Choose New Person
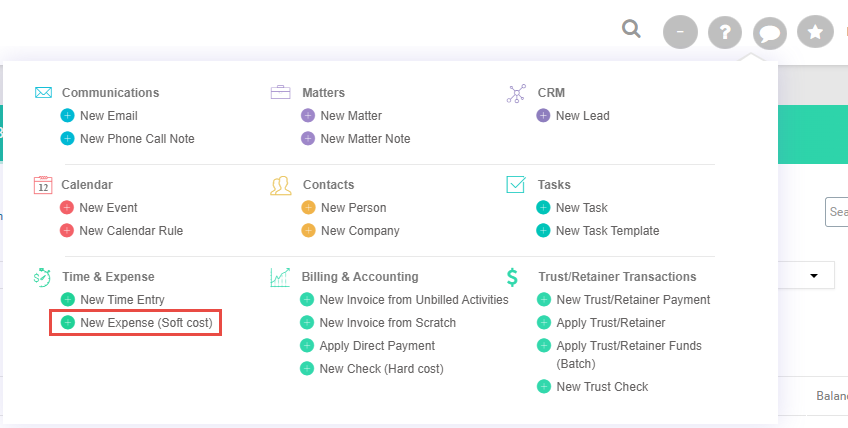The height and width of the screenshot is (428, 848). [354, 208]
